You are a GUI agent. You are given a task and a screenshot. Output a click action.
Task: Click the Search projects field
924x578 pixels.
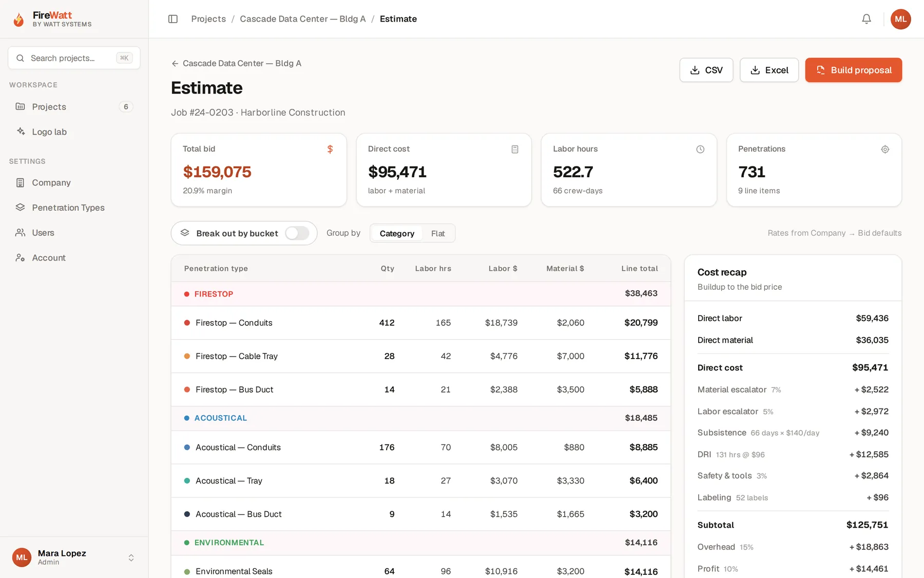pos(74,58)
